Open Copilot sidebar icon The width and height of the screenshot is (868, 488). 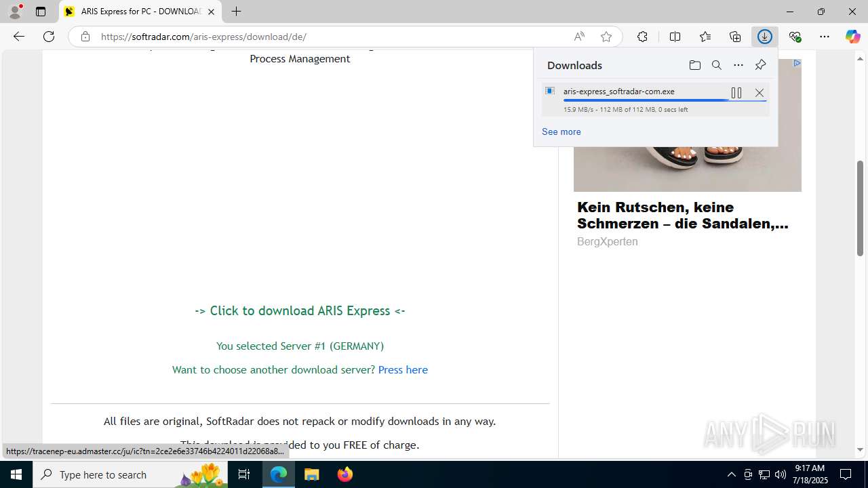[x=852, y=37]
